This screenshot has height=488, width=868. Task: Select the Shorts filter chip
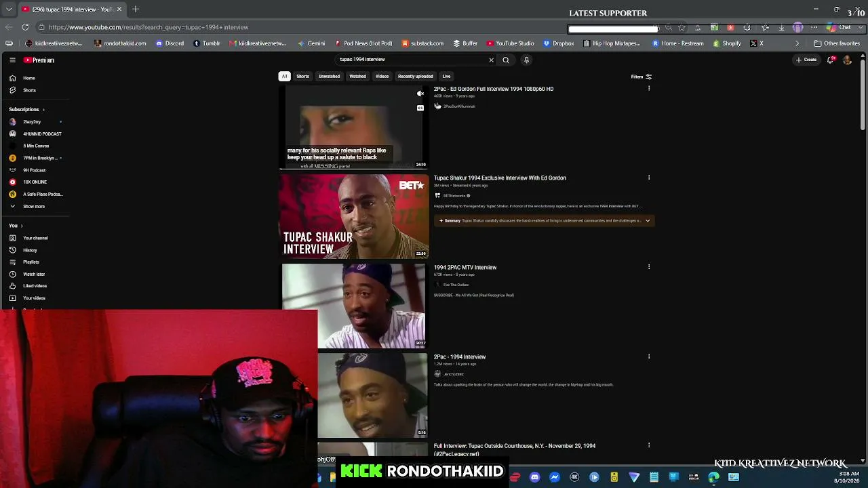tap(302, 77)
